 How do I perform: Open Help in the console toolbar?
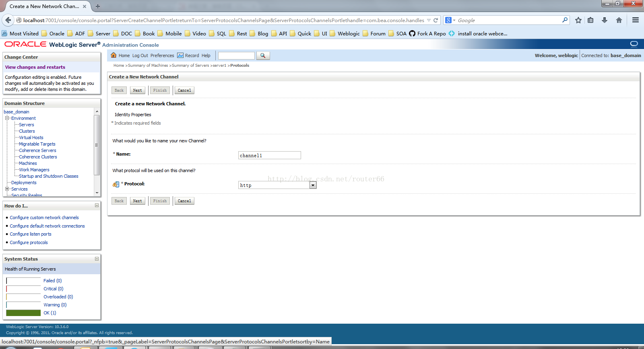(x=206, y=55)
